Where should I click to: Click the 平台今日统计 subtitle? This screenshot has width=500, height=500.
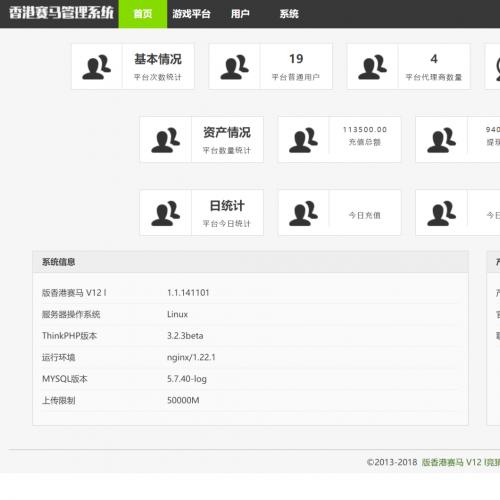(227, 223)
